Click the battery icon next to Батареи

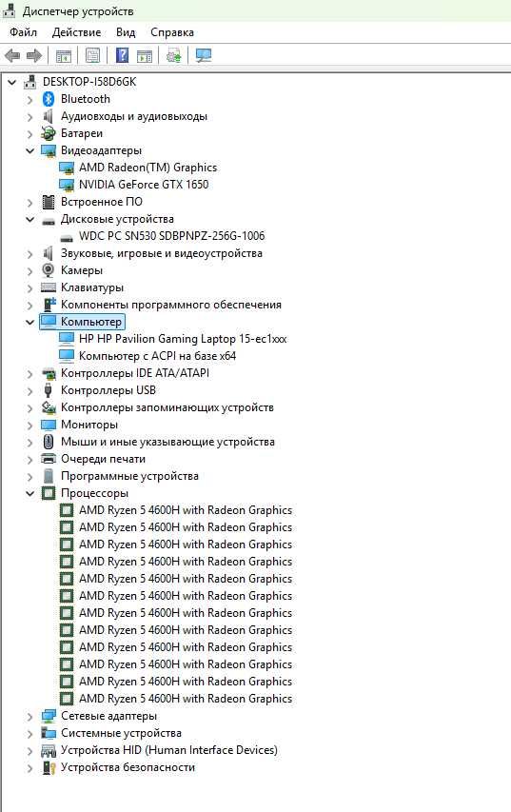point(49,133)
